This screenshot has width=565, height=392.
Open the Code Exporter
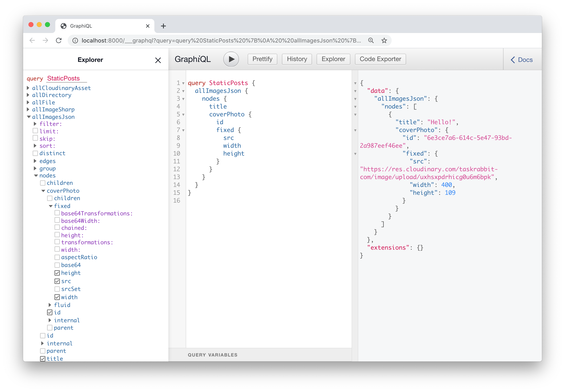click(380, 59)
